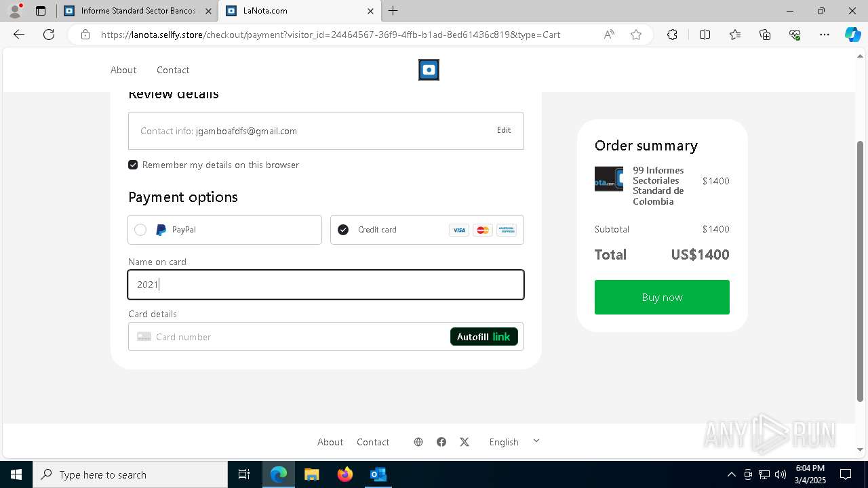Open Settings and more ellipsis
The image size is (868, 488).
825,35
